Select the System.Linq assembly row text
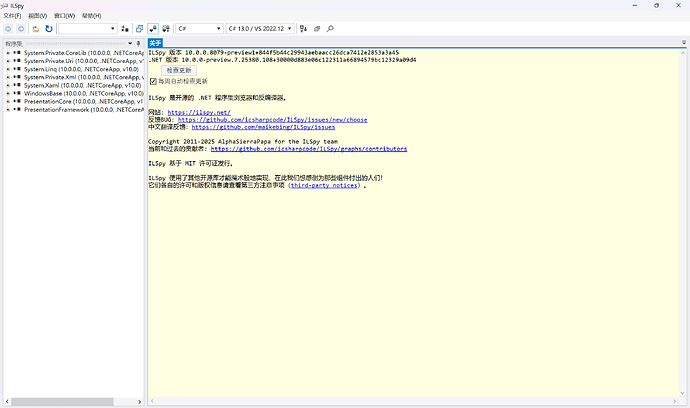690x408 pixels. 81,69
